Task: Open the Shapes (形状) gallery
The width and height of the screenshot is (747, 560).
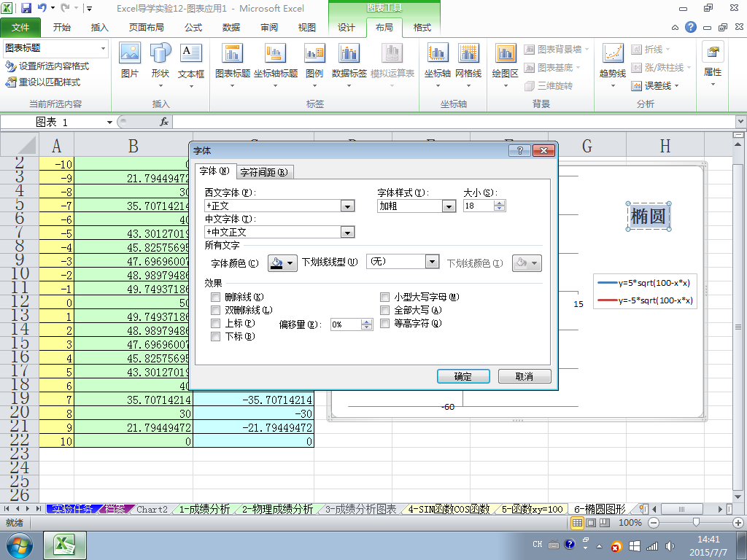Action: pos(160,65)
